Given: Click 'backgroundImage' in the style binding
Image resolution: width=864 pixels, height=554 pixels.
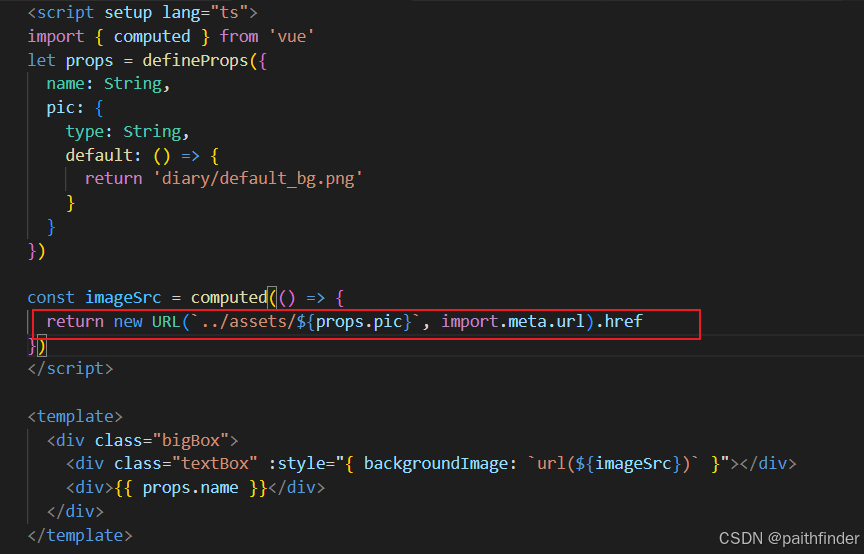Looking at the screenshot, I should (x=435, y=464).
